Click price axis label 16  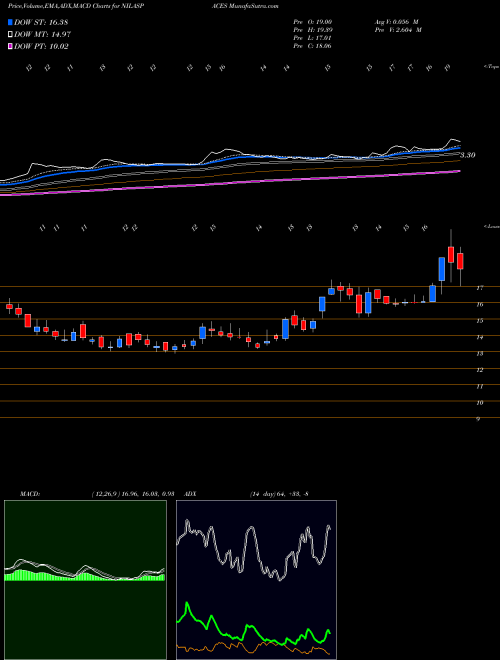click(479, 304)
